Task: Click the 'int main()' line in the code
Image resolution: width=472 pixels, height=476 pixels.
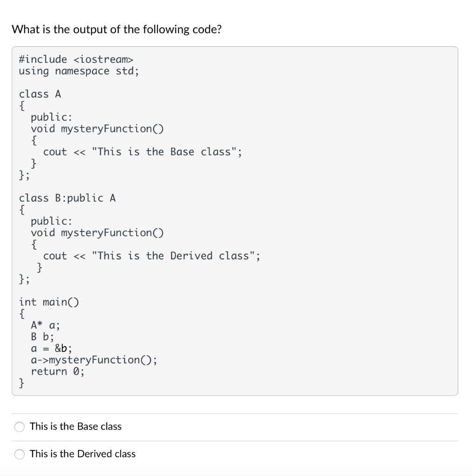Action: (49, 302)
